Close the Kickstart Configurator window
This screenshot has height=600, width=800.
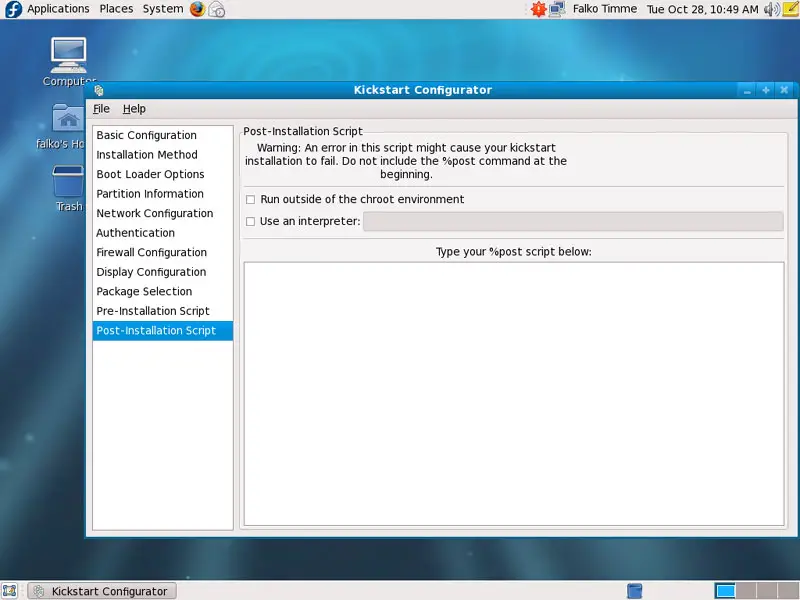pos(784,90)
